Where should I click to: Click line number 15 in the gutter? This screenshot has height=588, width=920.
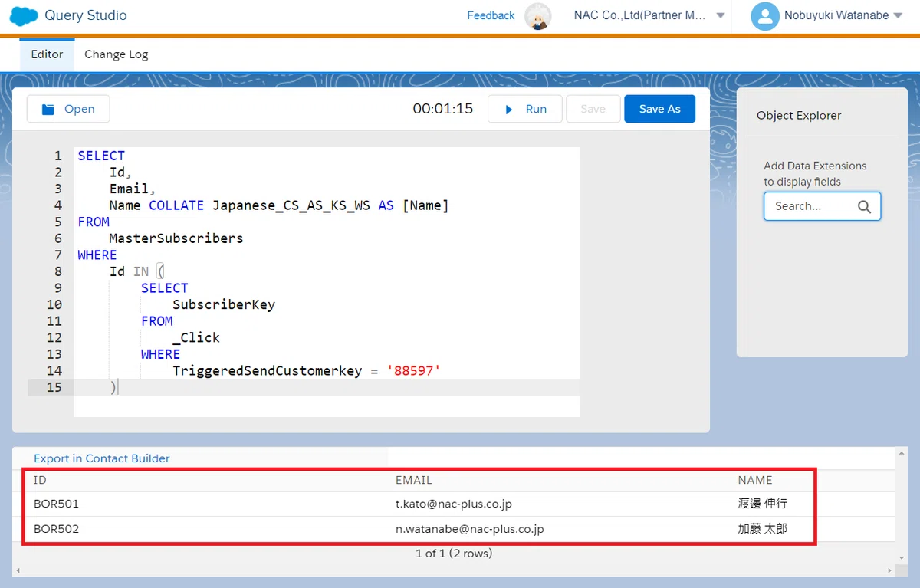pos(54,387)
